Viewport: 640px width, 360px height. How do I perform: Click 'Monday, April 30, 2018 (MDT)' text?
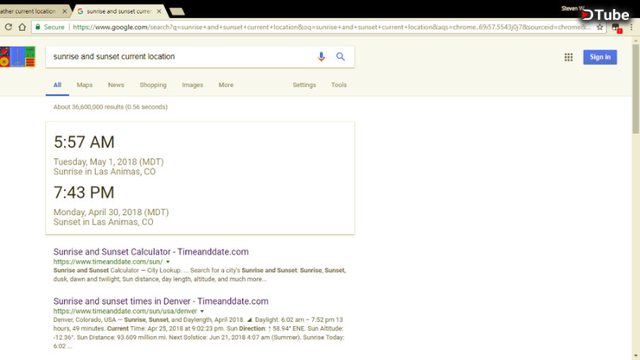pyautogui.click(x=111, y=212)
